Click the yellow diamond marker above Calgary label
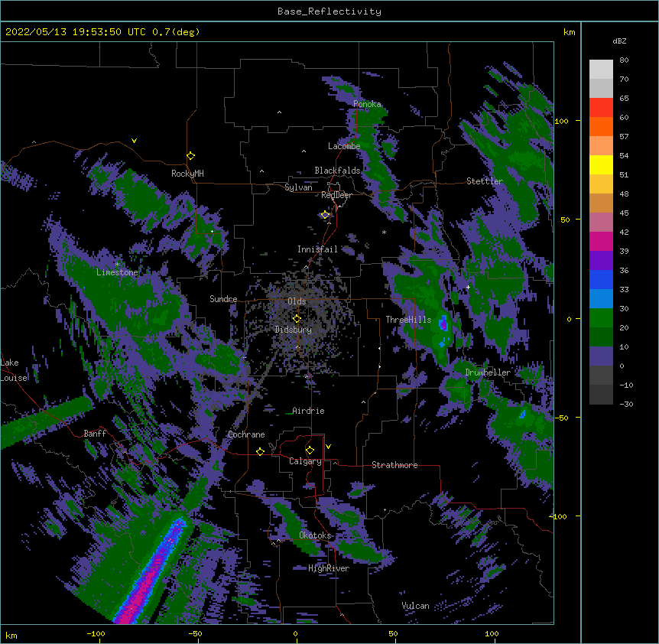 point(310,450)
